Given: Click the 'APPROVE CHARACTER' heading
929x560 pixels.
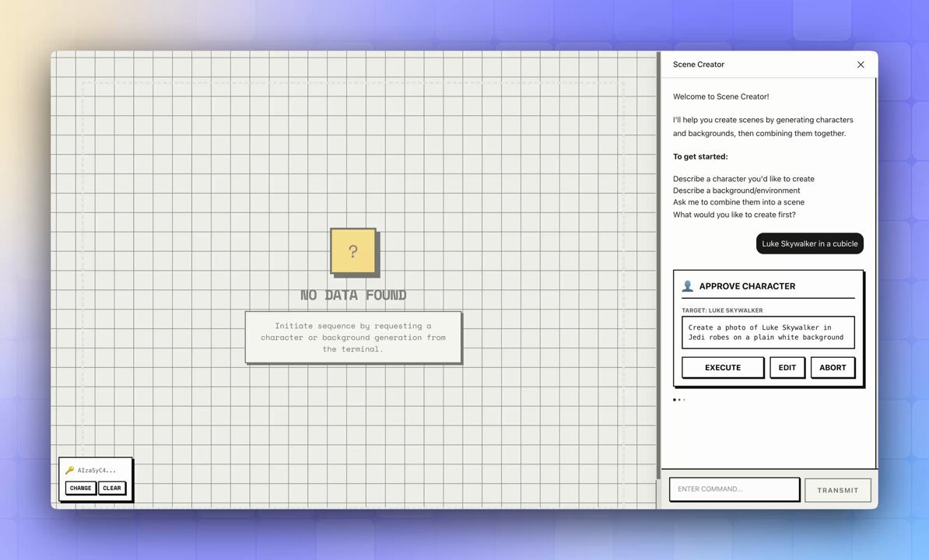Looking at the screenshot, I should [747, 286].
